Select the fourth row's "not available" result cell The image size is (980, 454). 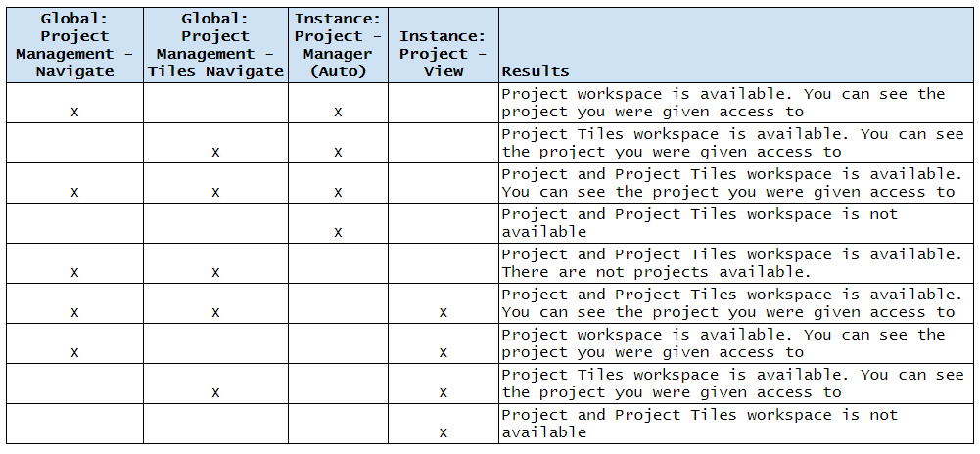tap(732, 223)
